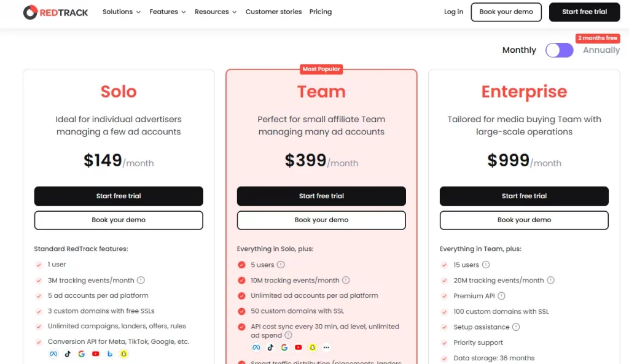Select the Annually billing option label
This screenshot has width=629, height=364.
click(601, 50)
